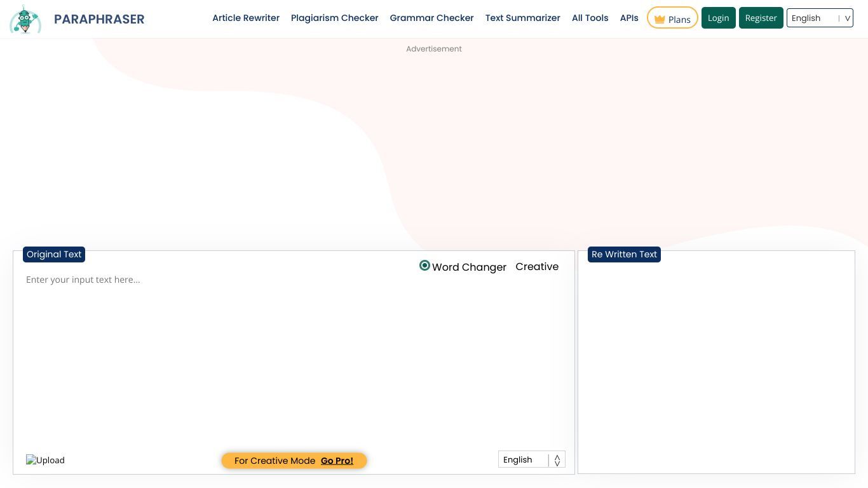This screenshot has height=488, width=868.
Task: Click the Login button
Action: click(718, 18)
